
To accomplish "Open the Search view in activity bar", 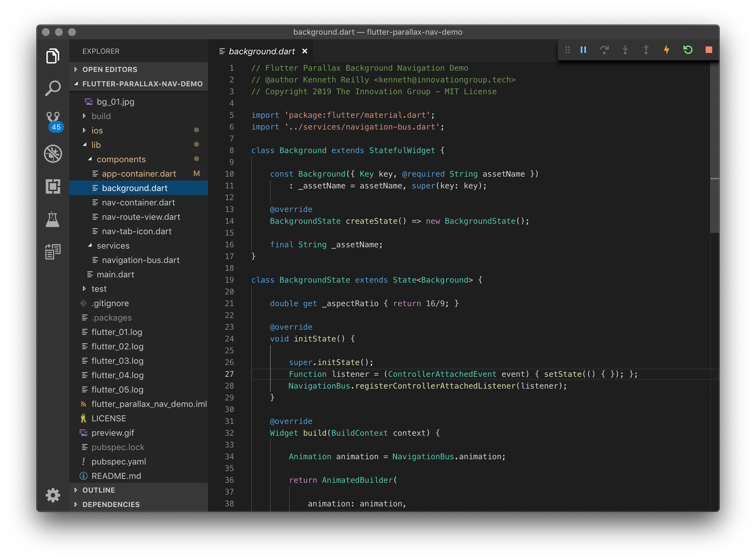I will point(53,88).
